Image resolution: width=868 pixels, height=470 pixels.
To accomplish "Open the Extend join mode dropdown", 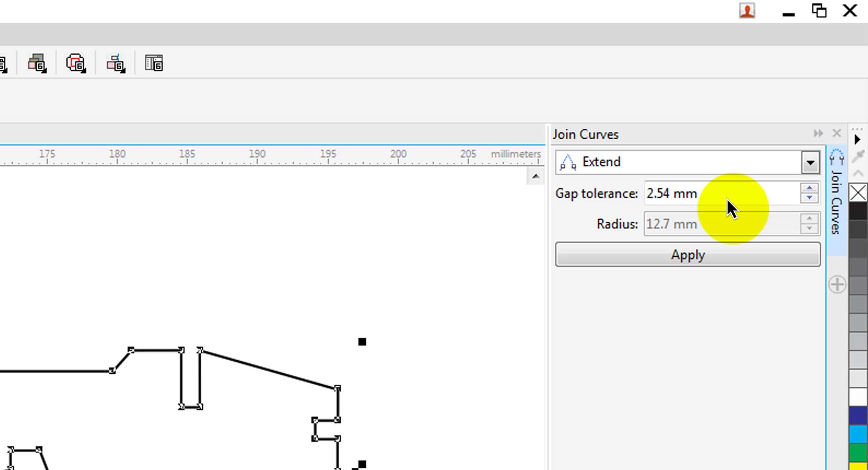I will (x=810, y=162).
